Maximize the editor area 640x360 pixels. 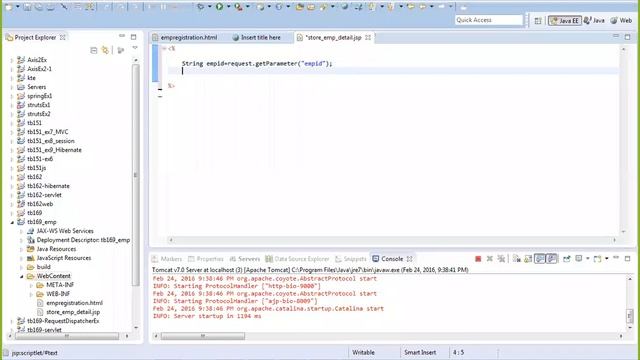coord(627,37)
